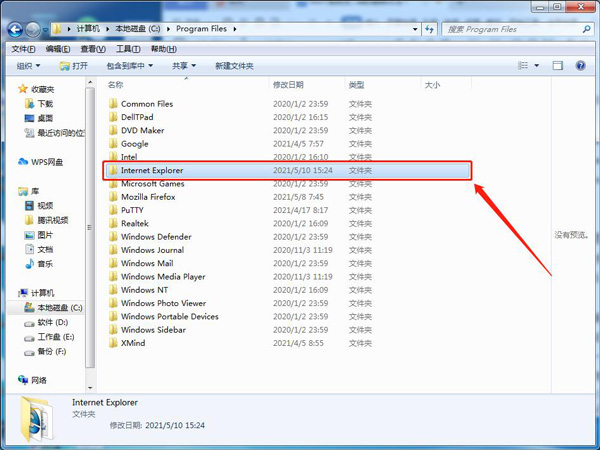Open 腾讯视频 folder in the sidebar
Screen dimensions: 600x450
click(46, 220)
